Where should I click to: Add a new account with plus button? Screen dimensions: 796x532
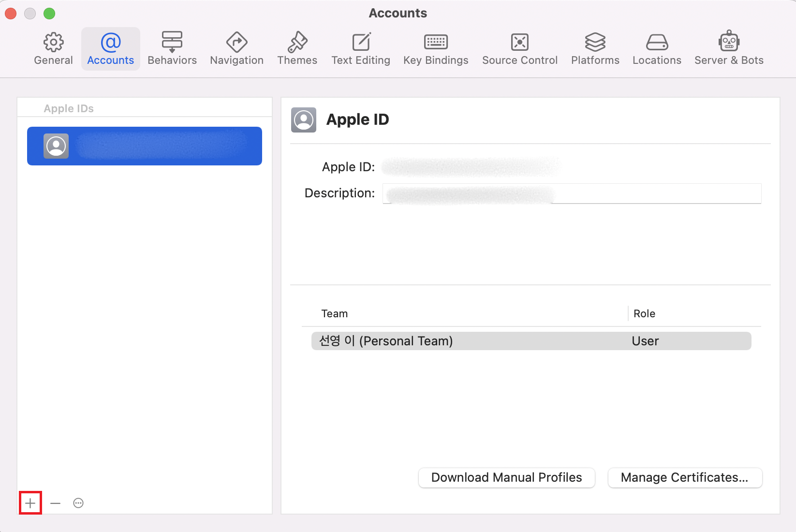30,503
